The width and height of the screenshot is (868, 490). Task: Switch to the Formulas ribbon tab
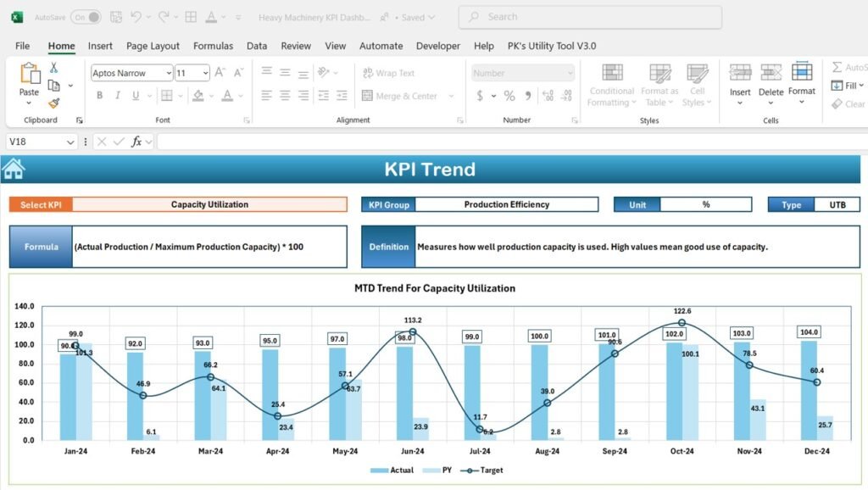click(213, 46)
